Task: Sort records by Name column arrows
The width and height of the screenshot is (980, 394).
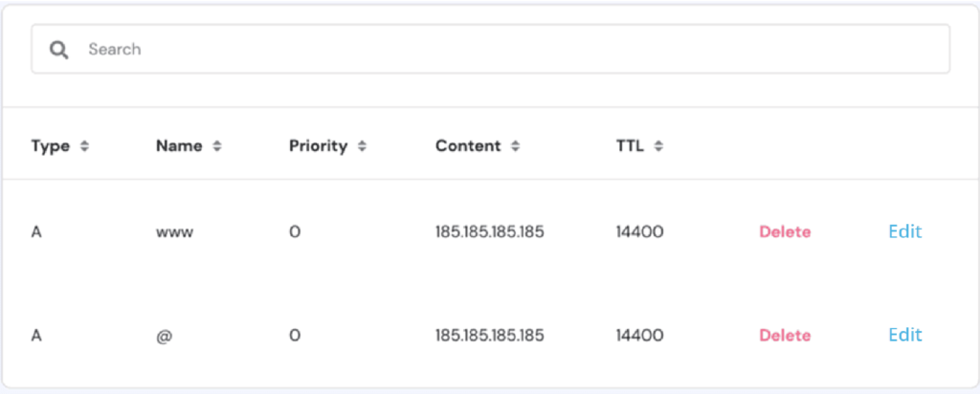Action: pos(217,146)
